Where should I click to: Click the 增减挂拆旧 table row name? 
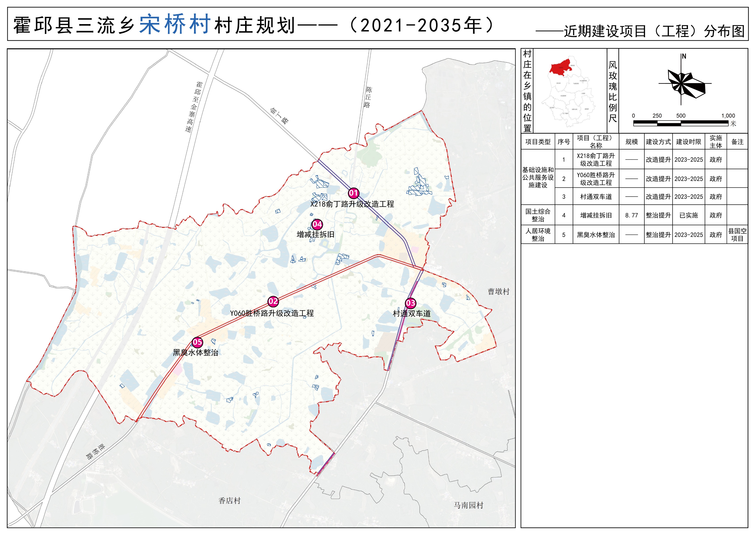pyautogui.click(x=596, y=215)
